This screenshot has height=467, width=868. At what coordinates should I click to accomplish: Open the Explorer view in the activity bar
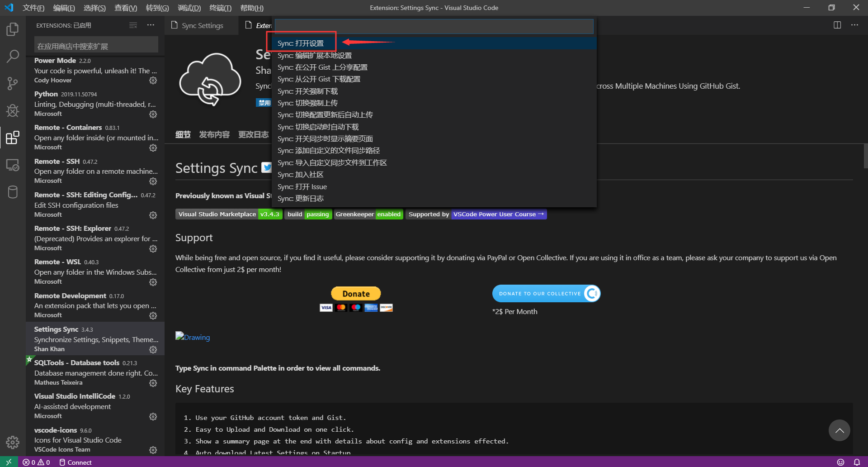coord(13,29)
